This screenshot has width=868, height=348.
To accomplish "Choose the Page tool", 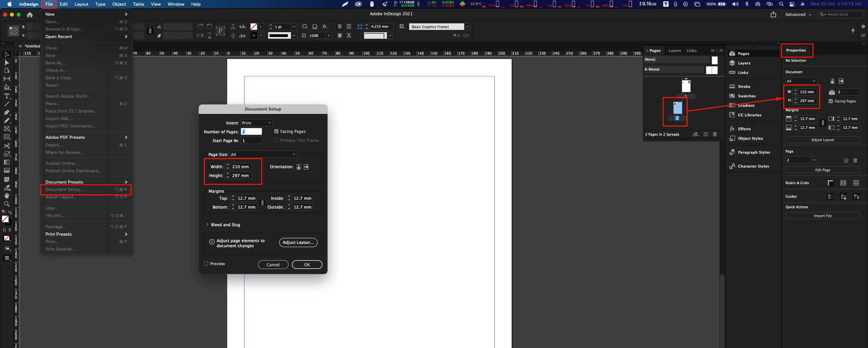I will (7, 71).
